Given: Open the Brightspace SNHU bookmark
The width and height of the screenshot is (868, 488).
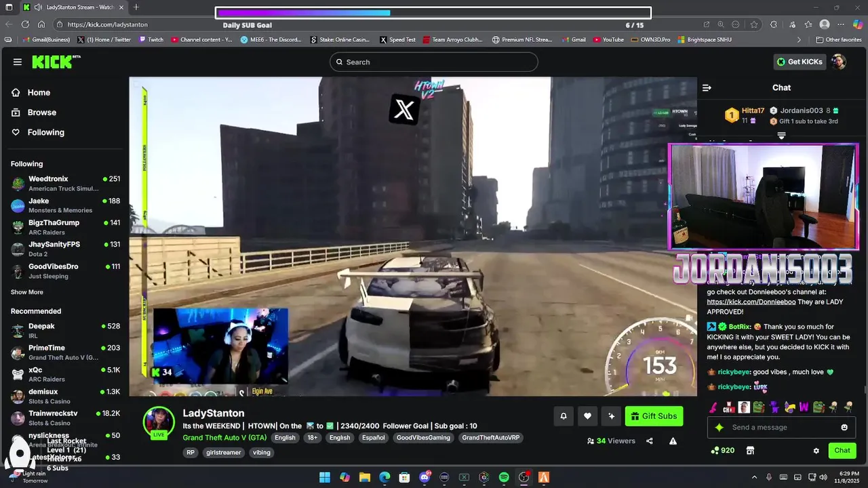Looking at the screenshot, I should click(705, 40).
